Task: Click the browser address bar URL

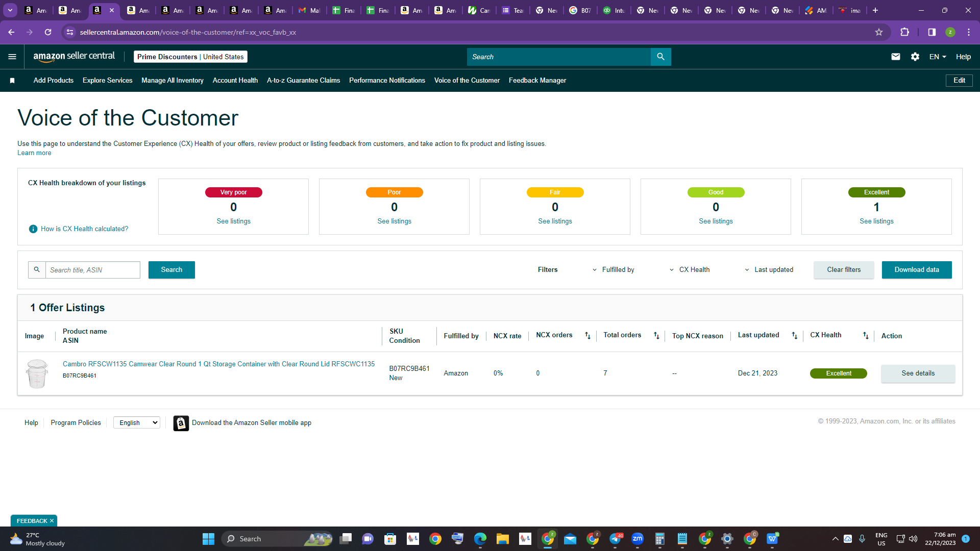Action: pos(188,32)
